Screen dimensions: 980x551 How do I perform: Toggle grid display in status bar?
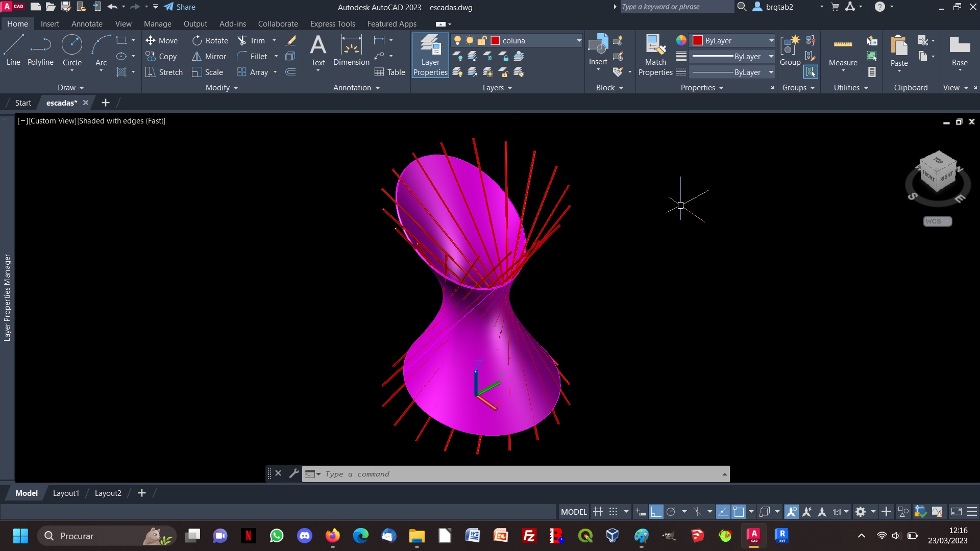pos(598,512)
